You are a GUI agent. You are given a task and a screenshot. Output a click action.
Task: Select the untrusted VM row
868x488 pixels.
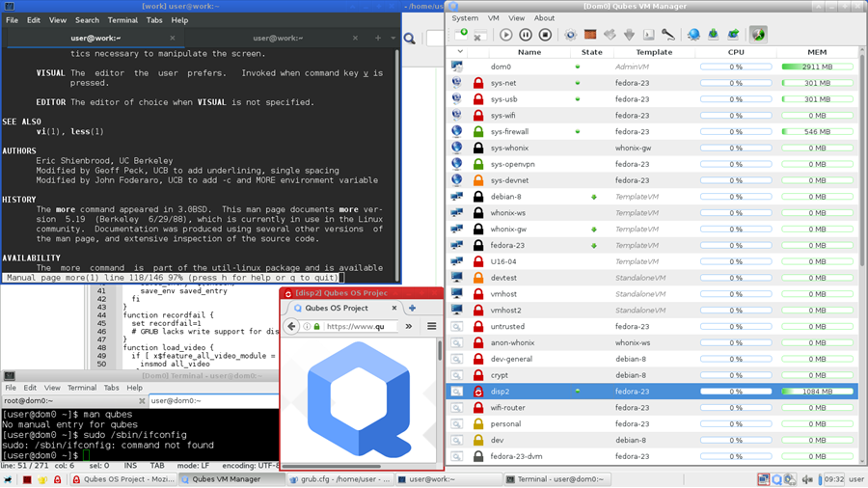652,326
